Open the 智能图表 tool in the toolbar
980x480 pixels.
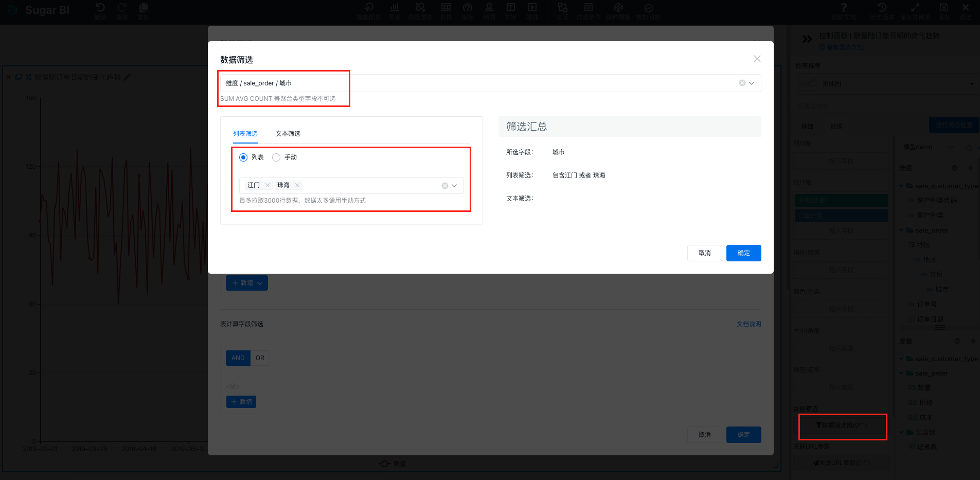(x=369, y=11)
